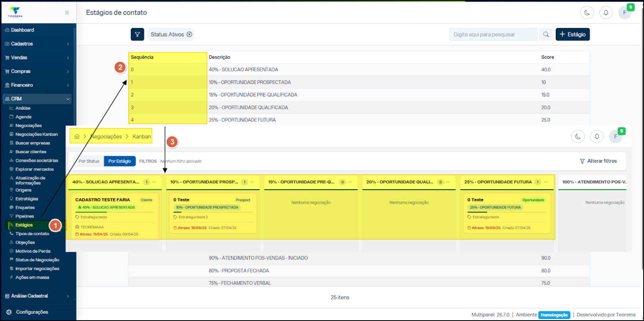Screen dimensions: 644x321
Task: Click the warning icon for Objeções
Action: 11,242
